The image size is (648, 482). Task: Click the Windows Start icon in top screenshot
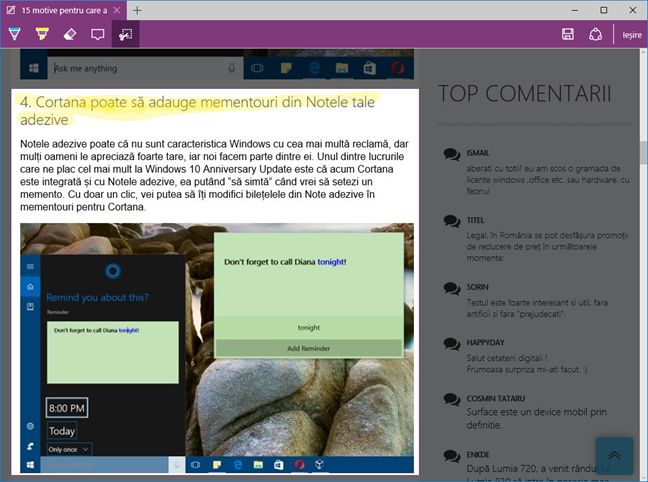coord(34,68)
